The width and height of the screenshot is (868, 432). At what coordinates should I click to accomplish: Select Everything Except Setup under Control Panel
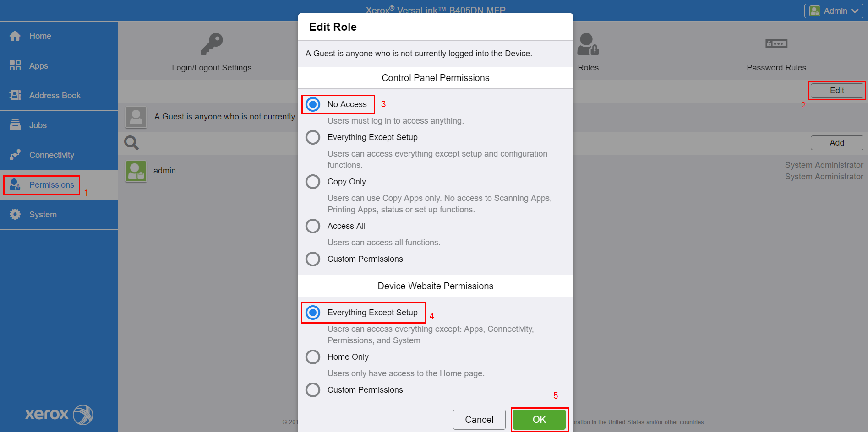coord(313,137)
